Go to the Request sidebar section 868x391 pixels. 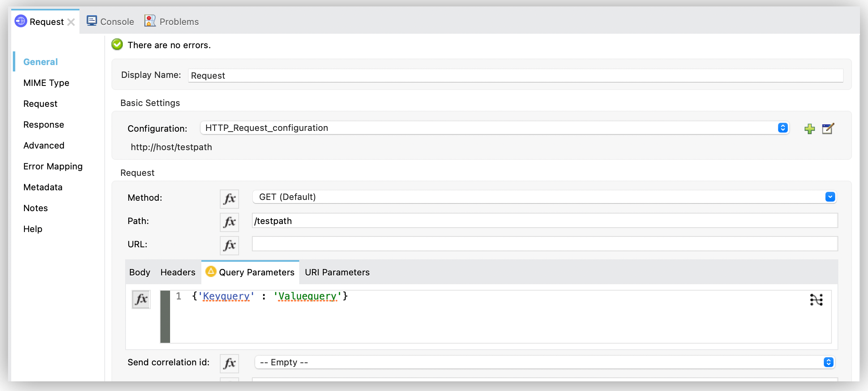tap(40, 104)
